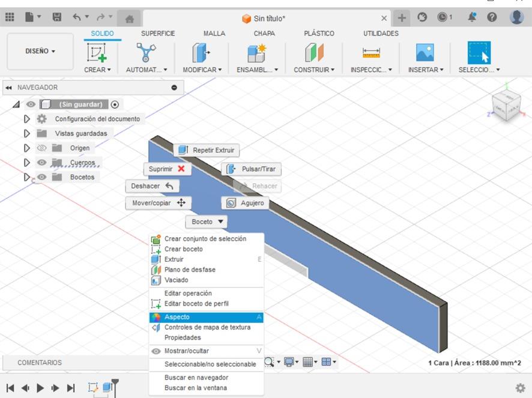Image resolution: width=532 pixels, height=398 pixels.
Task: Hide the Cuerpos folder
Action: (41, 163)
